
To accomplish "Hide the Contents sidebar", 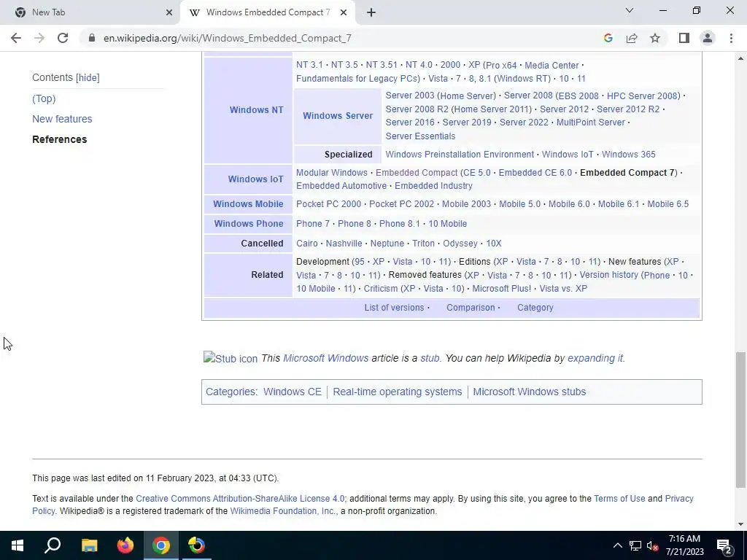I will click(88, 77).
